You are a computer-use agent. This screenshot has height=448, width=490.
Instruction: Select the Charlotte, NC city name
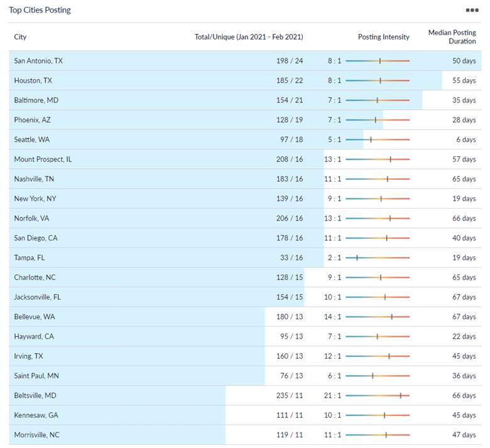(x=35, y=277)
